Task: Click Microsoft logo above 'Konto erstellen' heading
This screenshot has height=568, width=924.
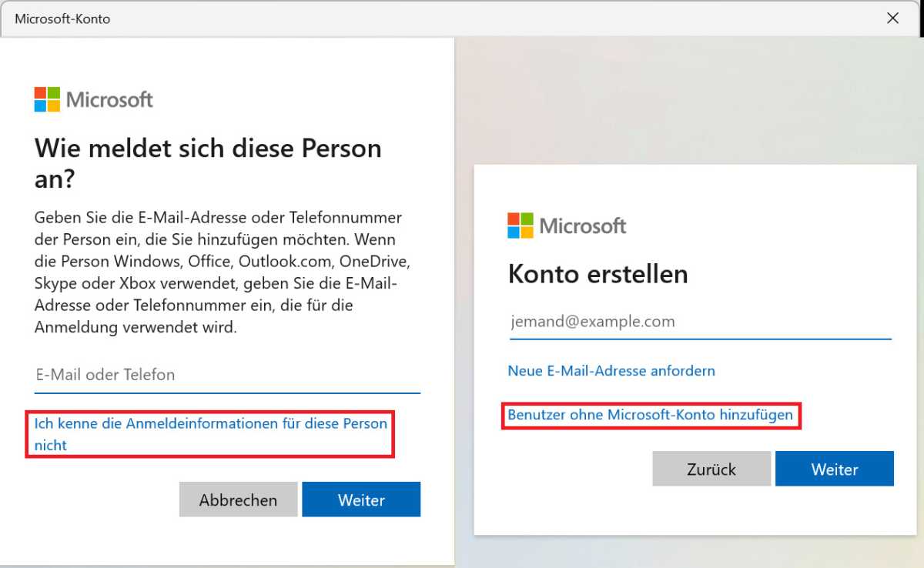Action: pos(567,226)
